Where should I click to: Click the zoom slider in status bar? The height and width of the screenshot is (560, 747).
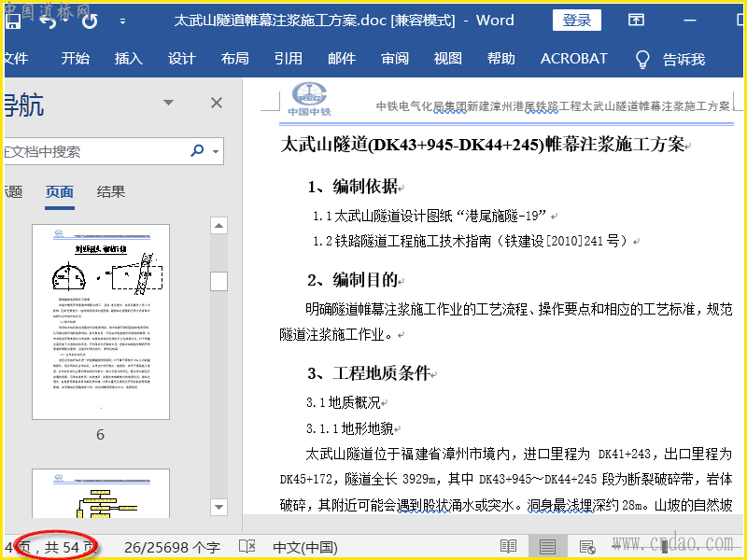point(664,547)
